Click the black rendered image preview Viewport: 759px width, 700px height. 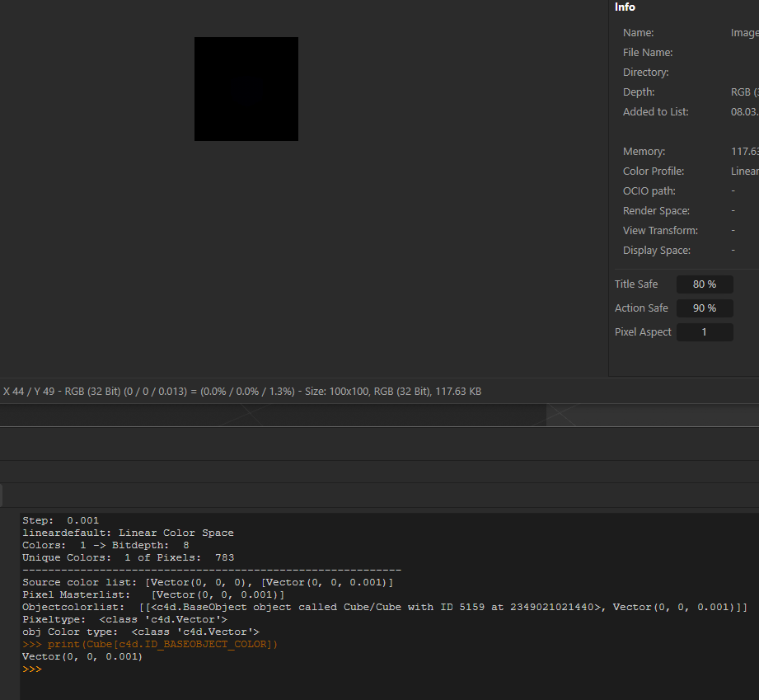point(246,89)
